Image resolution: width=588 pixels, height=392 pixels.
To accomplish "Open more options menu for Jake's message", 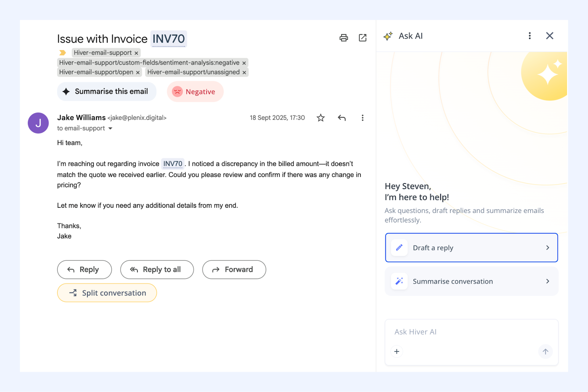I will click(362, 118).
